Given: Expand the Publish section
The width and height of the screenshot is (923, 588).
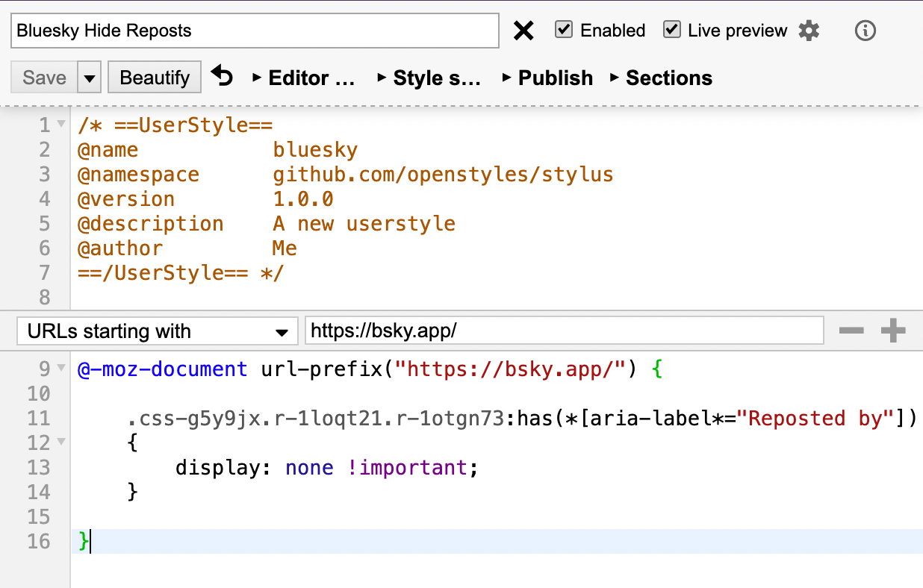Looking at the screenshot, I should pyautogui.click(x=548, y=78).
